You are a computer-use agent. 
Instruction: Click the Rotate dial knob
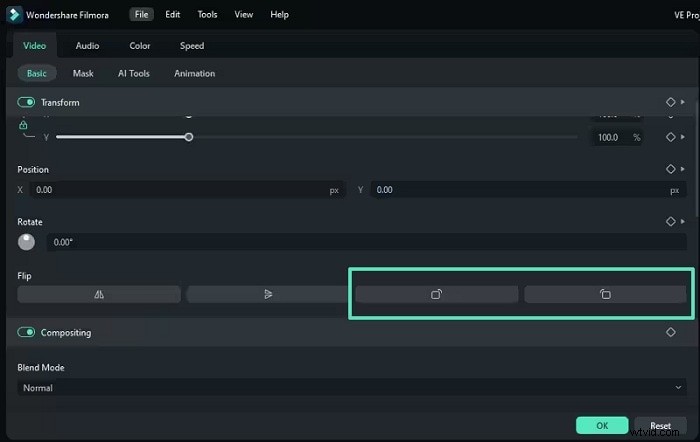point(26,242)
